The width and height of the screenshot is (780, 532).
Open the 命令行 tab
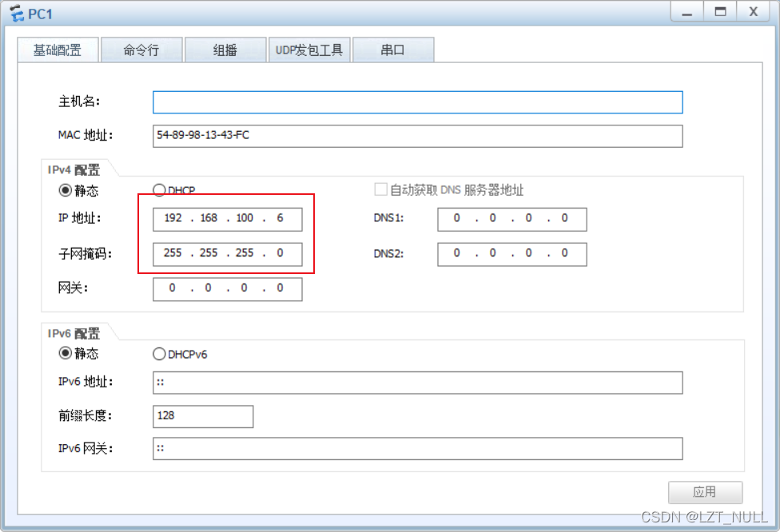(x=141, y=50)
